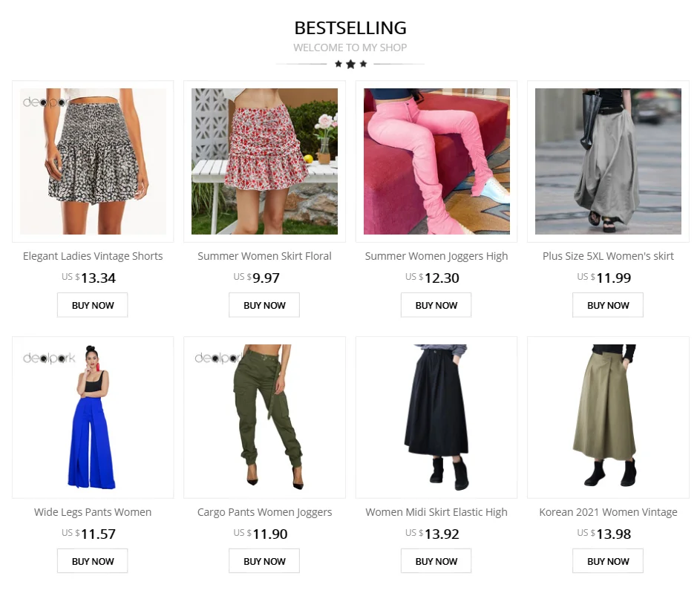Buy Now for the $13.92 midi skirt

pyautogui.click(x=436, y=561)
